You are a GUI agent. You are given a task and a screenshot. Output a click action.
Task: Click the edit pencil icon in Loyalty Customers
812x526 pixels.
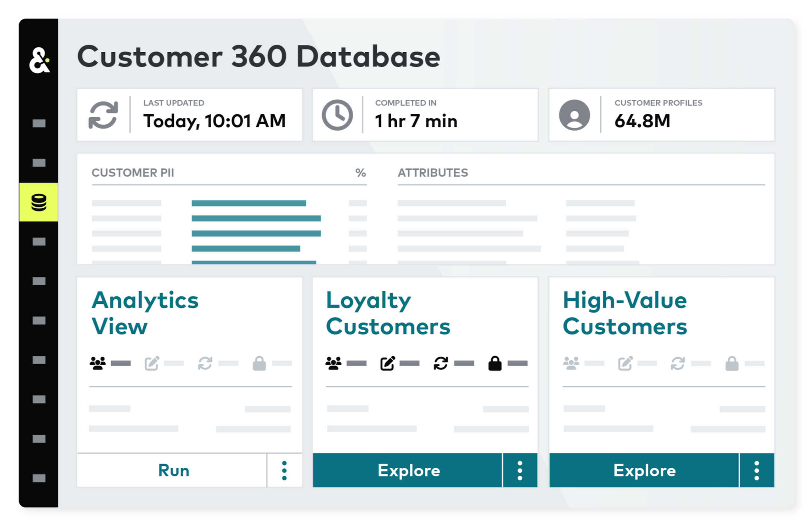(388, 363)
